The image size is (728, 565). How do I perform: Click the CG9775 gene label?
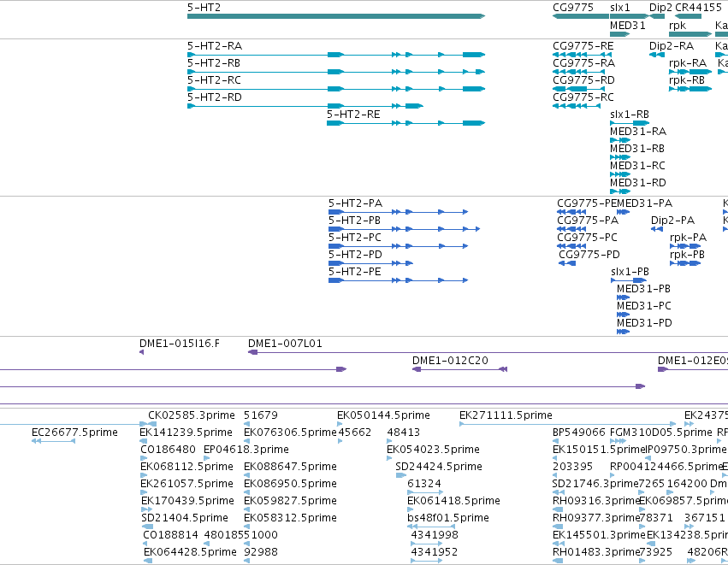573,8
